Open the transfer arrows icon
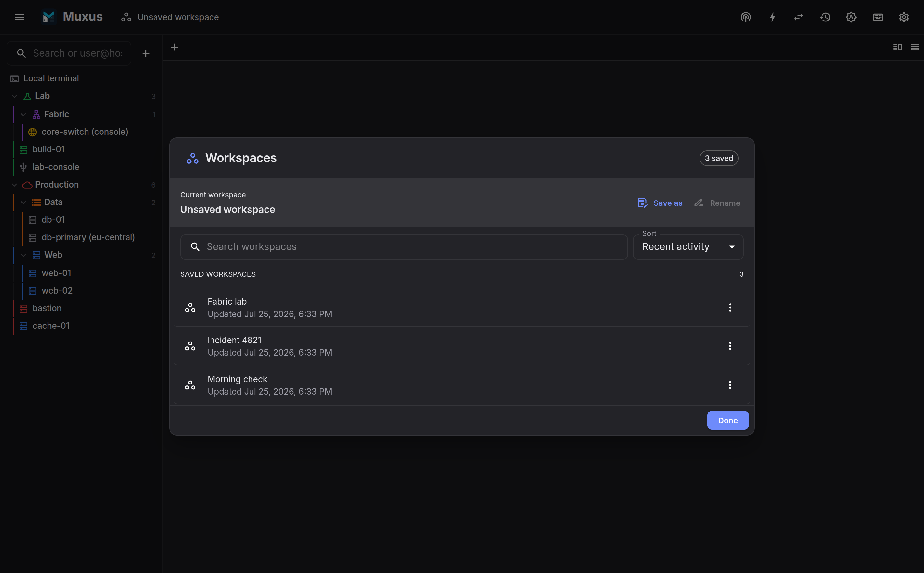The height and width of the screenshot is (573, 924). [x=799, y=17]
